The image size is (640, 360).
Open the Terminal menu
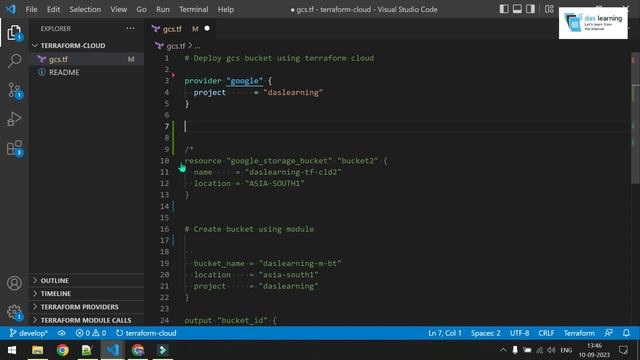pos(193,9)
